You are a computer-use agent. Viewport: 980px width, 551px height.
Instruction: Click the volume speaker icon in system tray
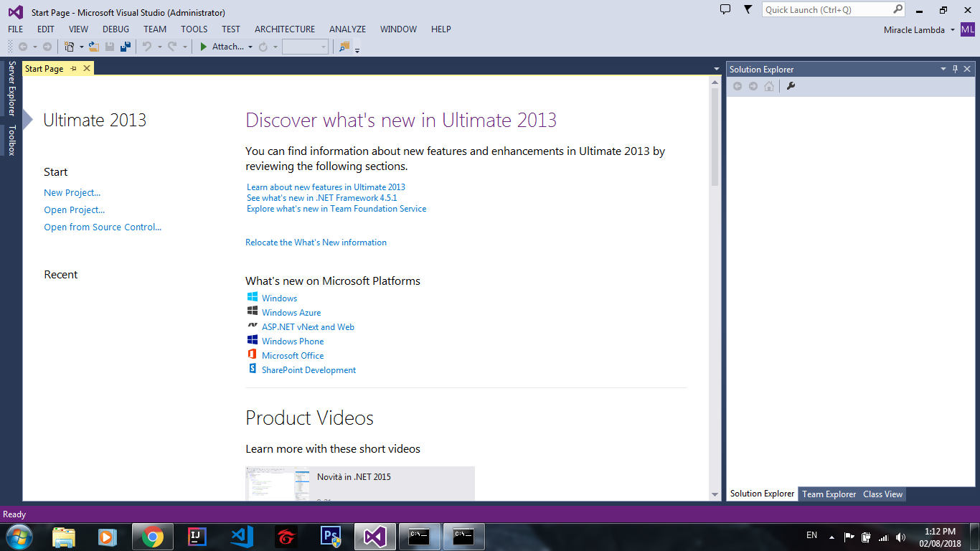(x=901, y=537)
